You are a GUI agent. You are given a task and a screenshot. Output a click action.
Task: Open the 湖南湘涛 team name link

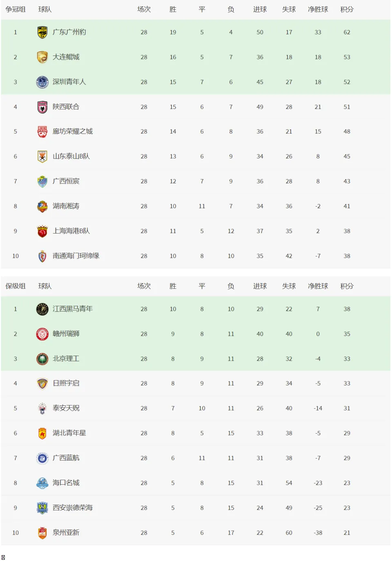tap(66, 206)
